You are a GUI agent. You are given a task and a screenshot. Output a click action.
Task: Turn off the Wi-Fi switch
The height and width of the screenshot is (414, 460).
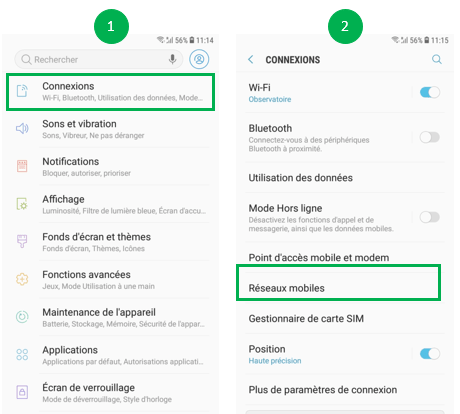(430, 92)
